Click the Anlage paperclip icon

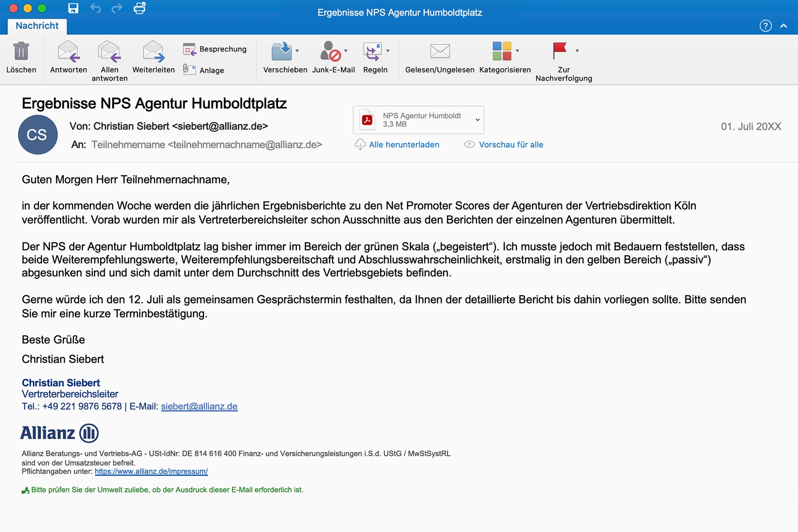(189, 69)
